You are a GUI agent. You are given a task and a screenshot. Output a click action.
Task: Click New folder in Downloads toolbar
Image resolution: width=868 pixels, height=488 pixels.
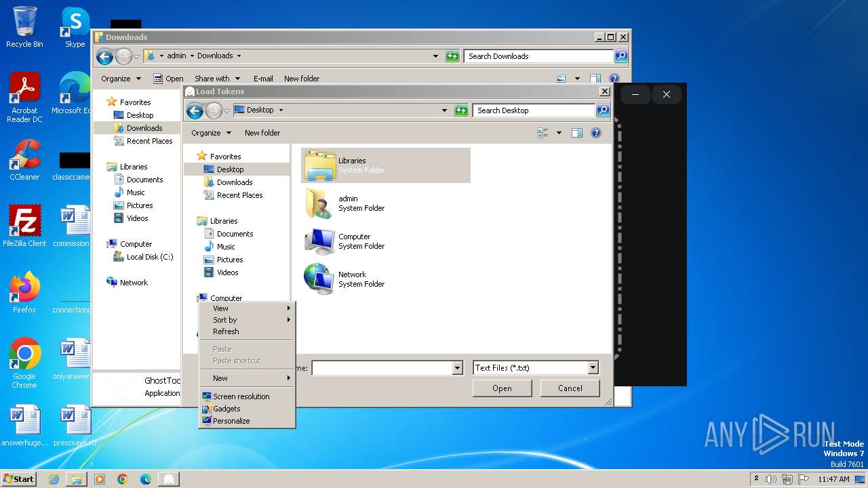coord(302,79)
